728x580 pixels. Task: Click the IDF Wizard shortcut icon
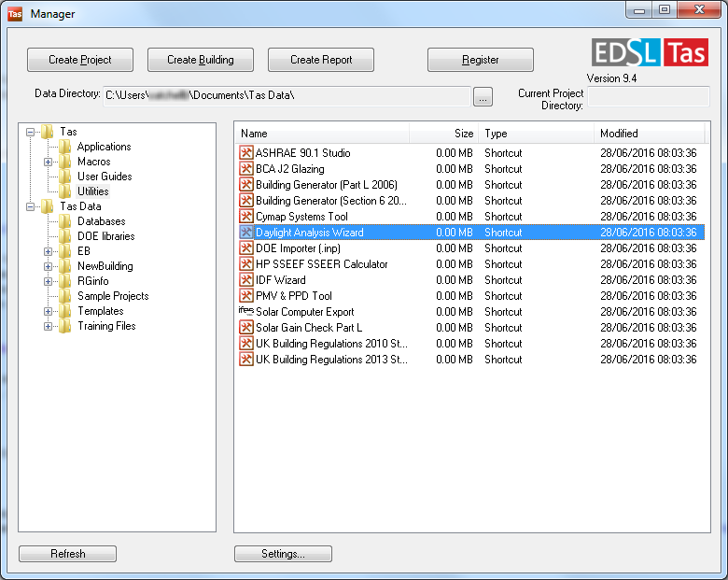tap(246, 280)
